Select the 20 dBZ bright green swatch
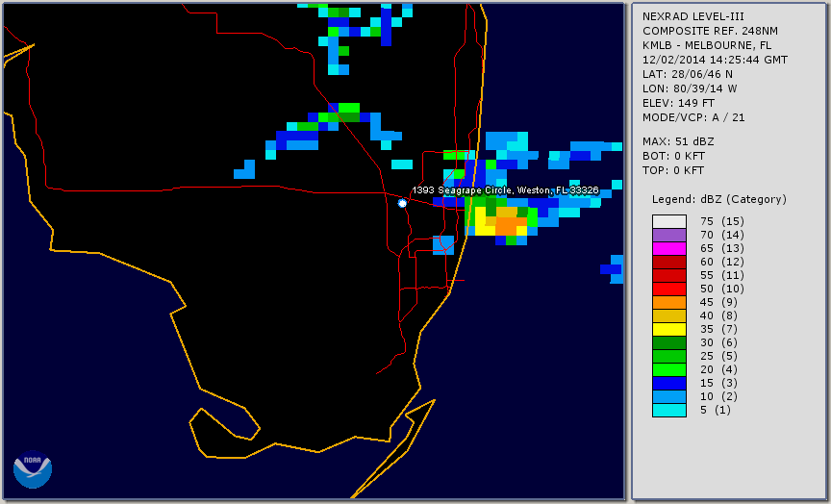The height and width of the screenshot is (504, 831). tap(669, 369)
